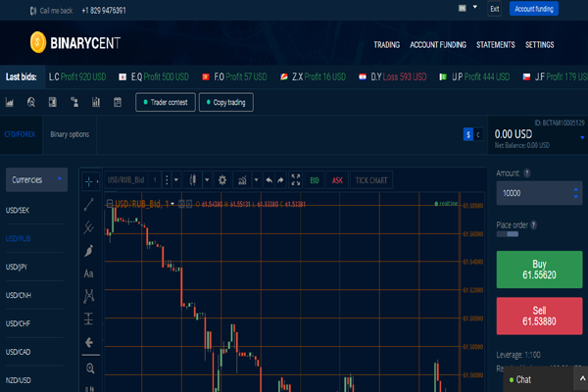This screenshot has width=588, height=392.
Task: Switch to the Binary options tab
Action: coord(70,134)
